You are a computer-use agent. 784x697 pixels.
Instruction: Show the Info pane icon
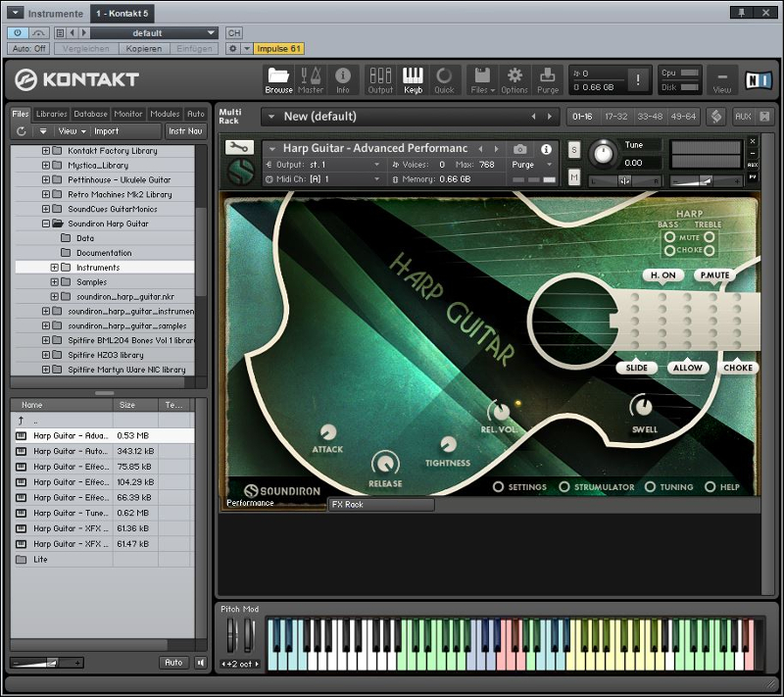click(x=342, y=80)
